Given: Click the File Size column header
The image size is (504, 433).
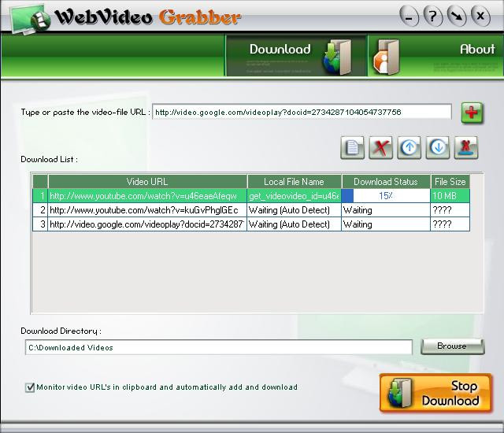Looking at the screenshot, I should pyautogui.click(x=450, y=182).
